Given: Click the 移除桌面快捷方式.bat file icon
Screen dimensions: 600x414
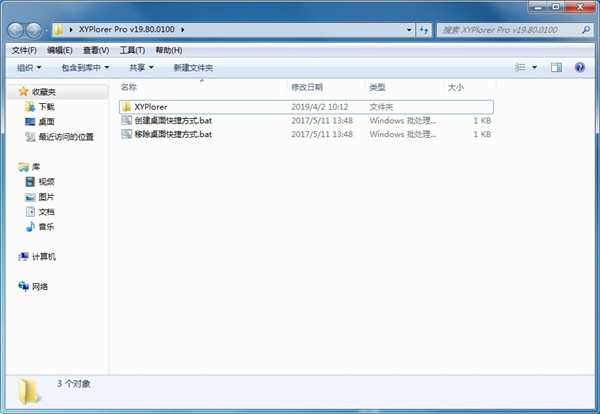Looking at the screenshot, I should point(126,134).
